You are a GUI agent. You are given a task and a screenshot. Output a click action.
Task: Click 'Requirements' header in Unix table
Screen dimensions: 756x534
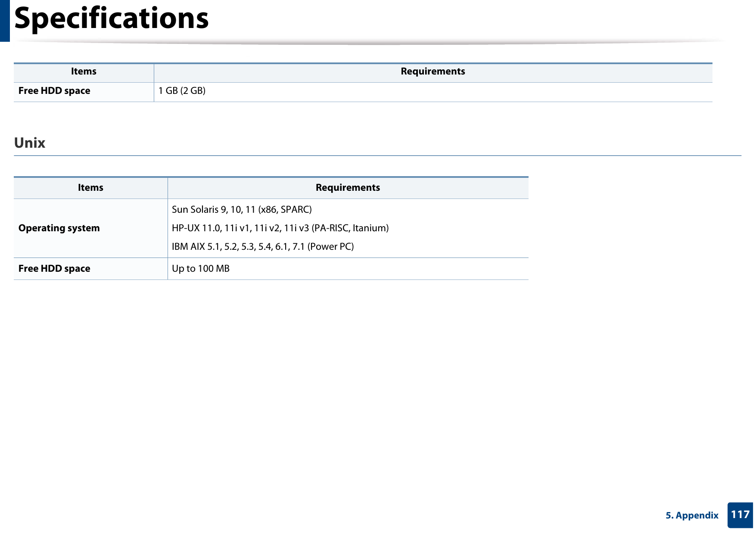point(348,188)
